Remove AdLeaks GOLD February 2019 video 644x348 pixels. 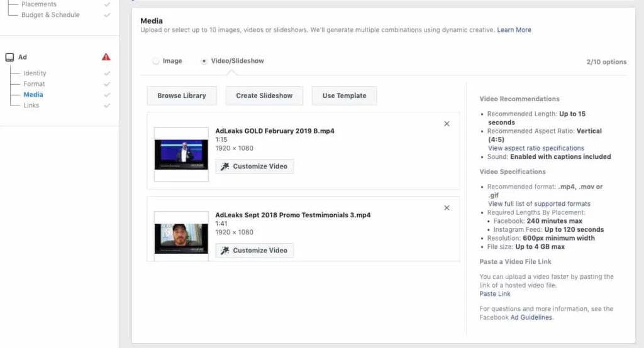click(447, 124)
